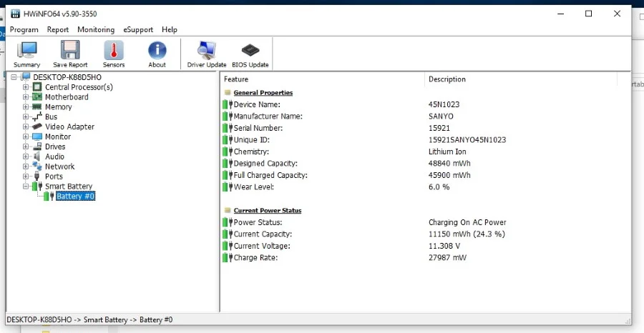This screenshot has height=333, width=644.
Task: Expand the Memory node
Action: pyautogui.click(x=26, y=106)
